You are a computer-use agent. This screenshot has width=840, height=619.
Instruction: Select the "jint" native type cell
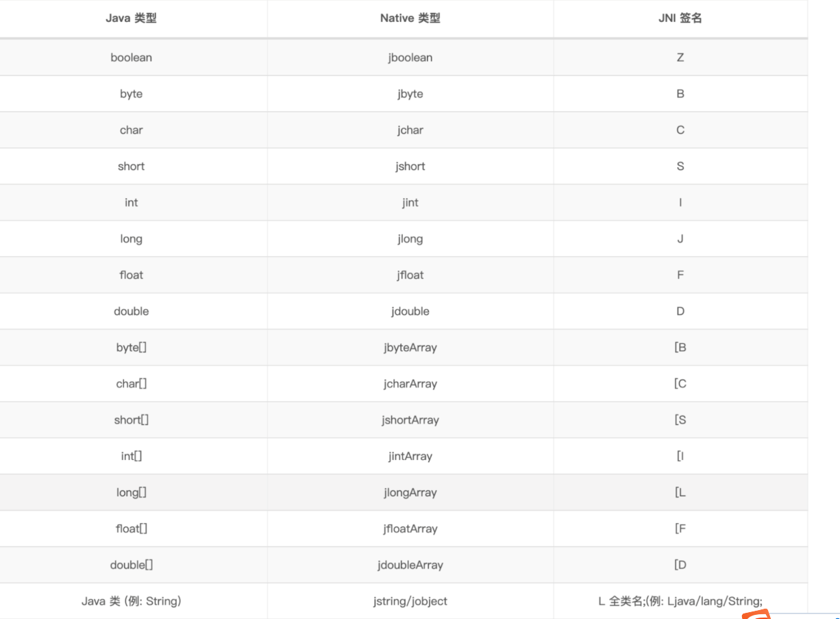(x=410, y=203)
